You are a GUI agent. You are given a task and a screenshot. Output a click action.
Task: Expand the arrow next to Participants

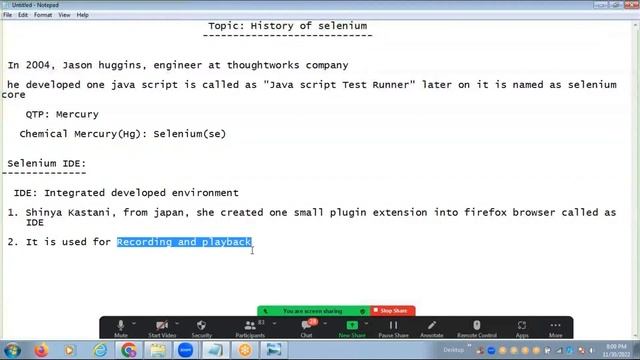point(274,324)
